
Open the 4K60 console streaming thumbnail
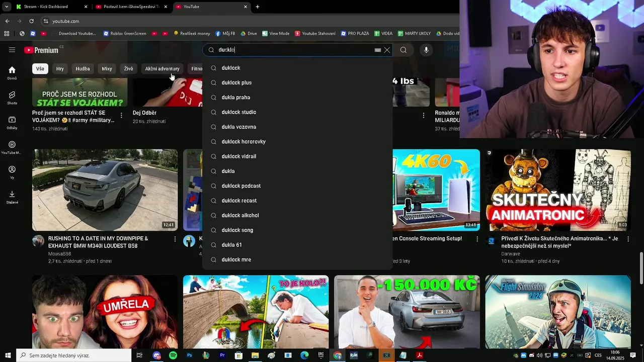tap(436, 190)
